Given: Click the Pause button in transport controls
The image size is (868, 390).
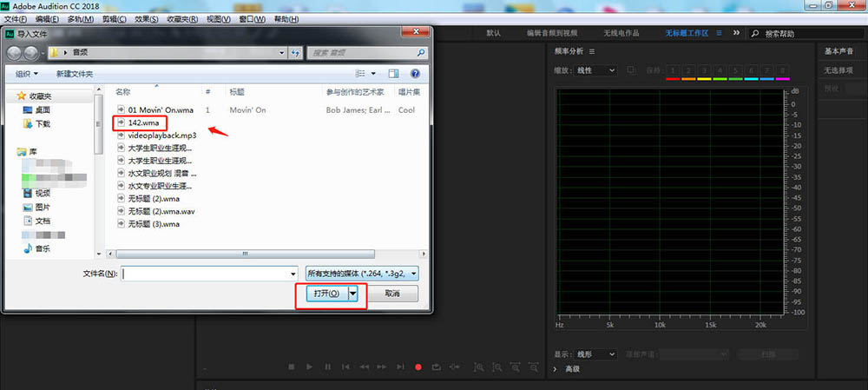Looking at the screenshot, I should [328, 367].
